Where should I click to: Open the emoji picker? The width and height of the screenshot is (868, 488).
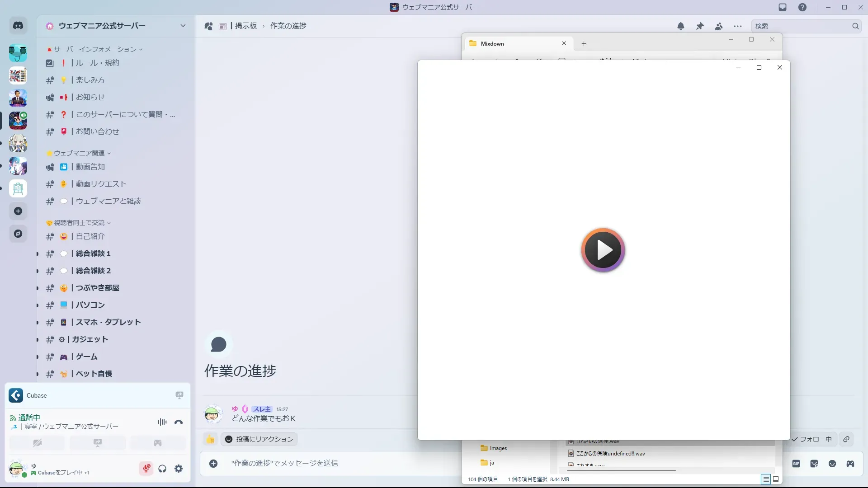coord(832,464)
